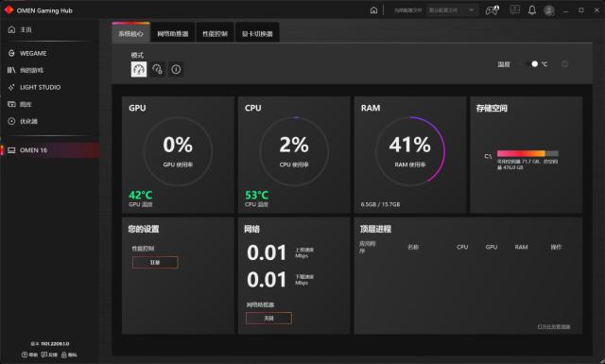Toggle the temperature unit °C switch
The width and height of the screenshot is (605, 364).
[x=531, y=64]
